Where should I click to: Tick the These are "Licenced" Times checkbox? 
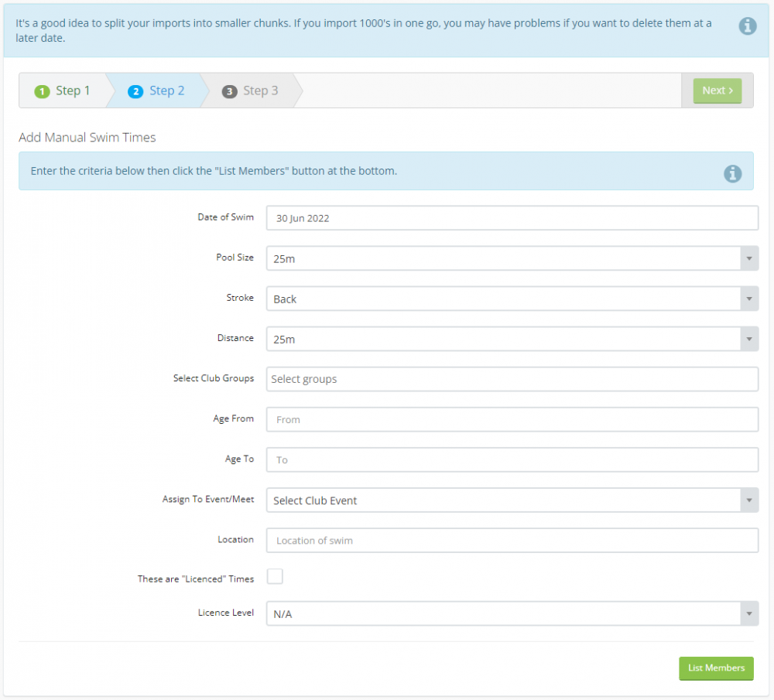point(275,576)
